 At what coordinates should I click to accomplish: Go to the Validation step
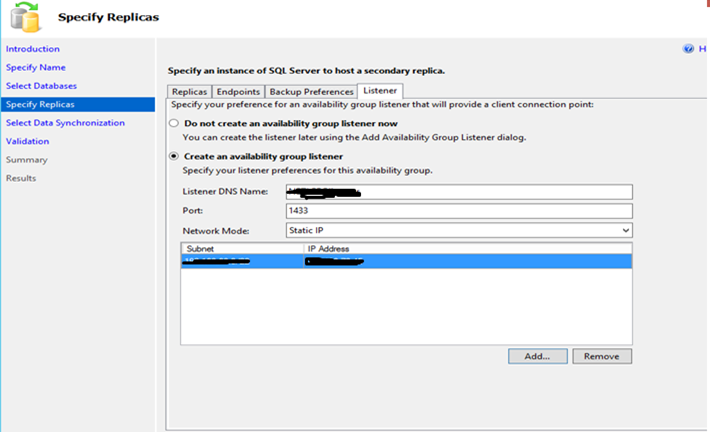27,141
